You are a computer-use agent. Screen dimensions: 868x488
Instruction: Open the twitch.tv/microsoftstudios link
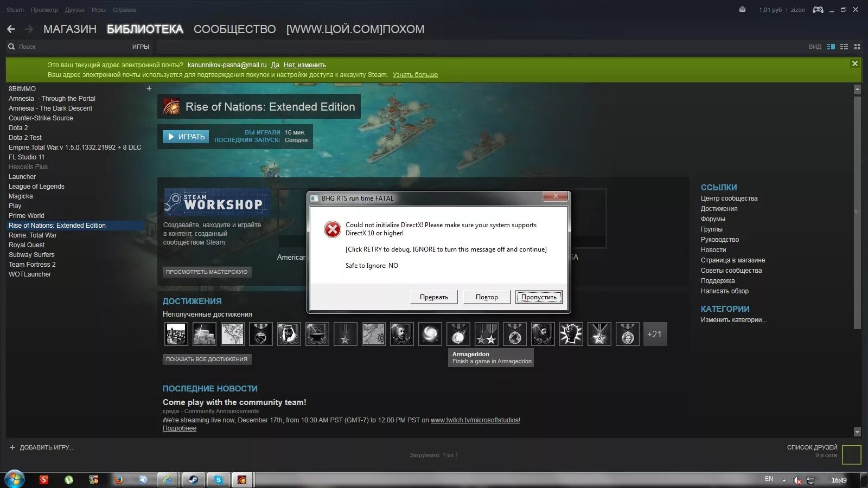475,420
